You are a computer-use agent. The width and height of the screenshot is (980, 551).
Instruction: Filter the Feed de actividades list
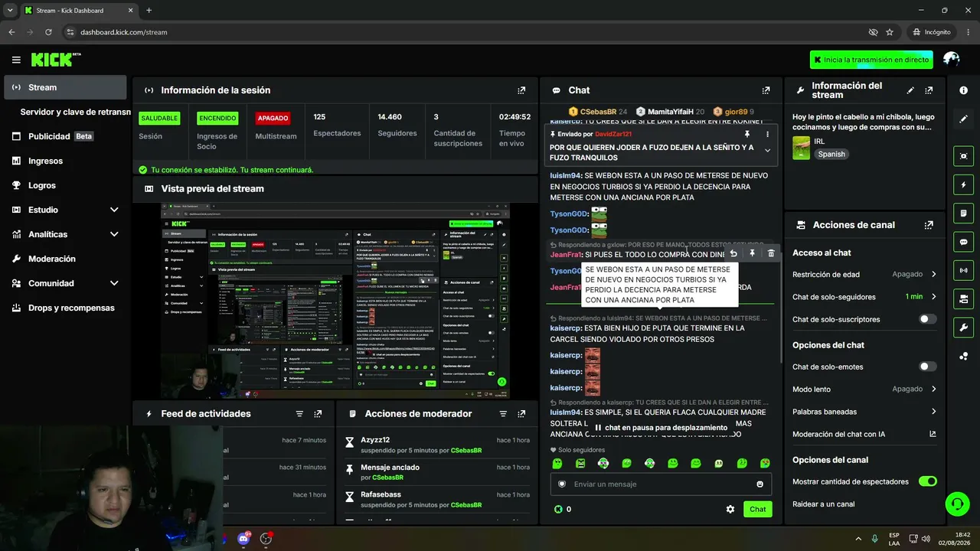pos(299,414)
